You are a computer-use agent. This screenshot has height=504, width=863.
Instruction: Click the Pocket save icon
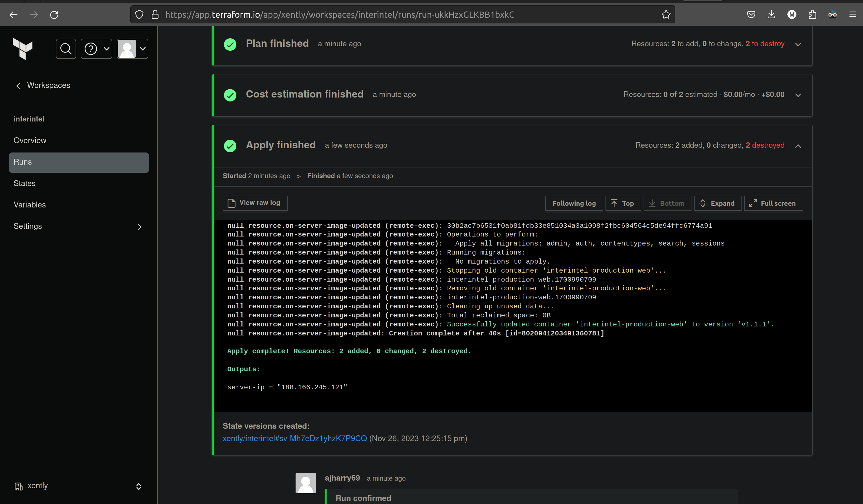pyautogui.click(x=751, y=15)
